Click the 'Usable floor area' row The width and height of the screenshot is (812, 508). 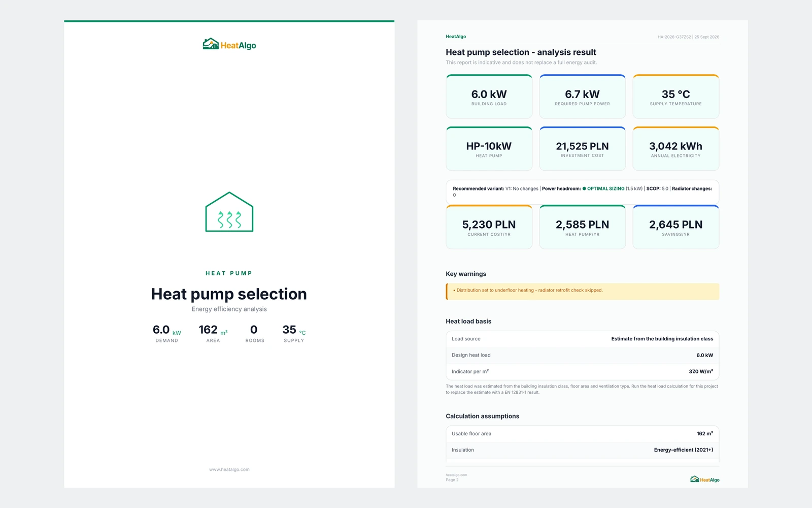[x=583, y=434]
